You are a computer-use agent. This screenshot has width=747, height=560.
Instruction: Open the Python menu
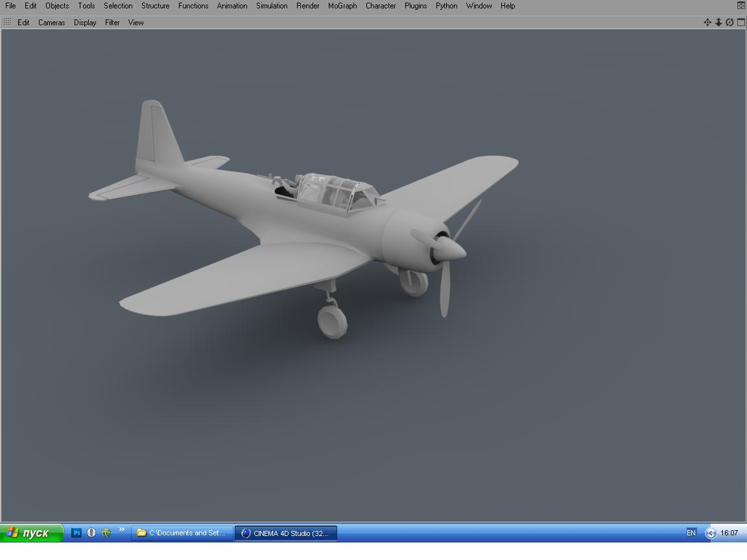pos(446,6)
